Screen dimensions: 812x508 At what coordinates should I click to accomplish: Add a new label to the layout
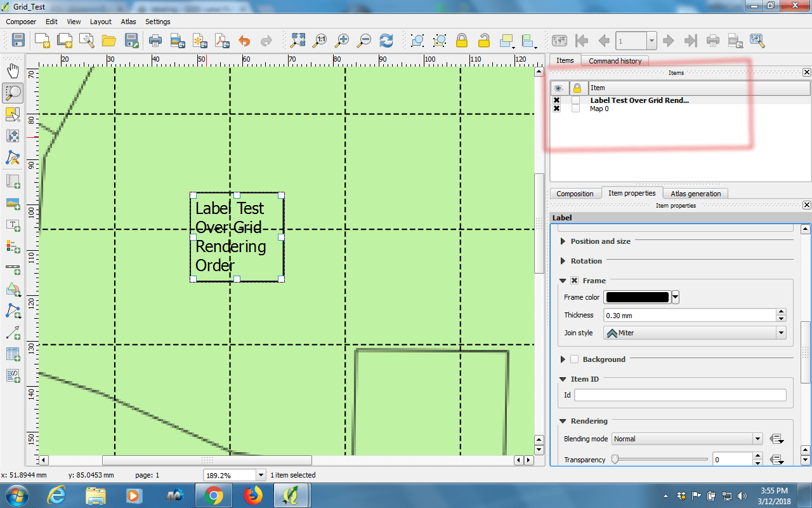13,225
